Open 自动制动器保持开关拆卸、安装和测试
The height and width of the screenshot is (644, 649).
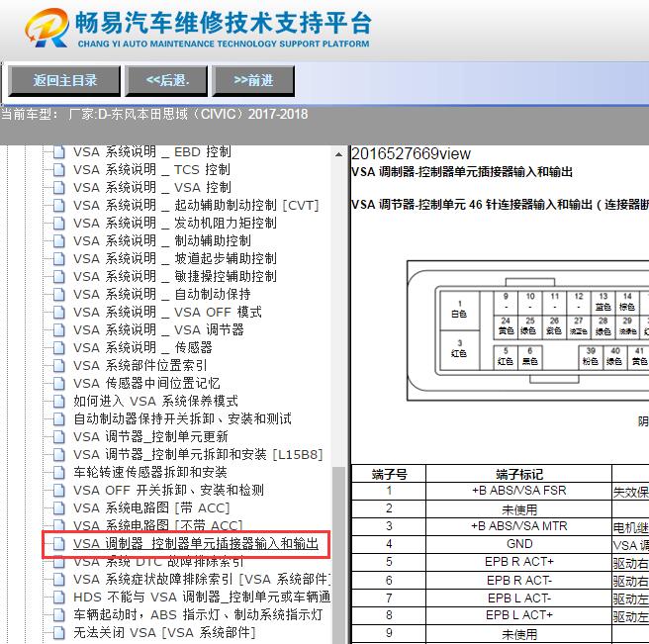pos(182,418)
